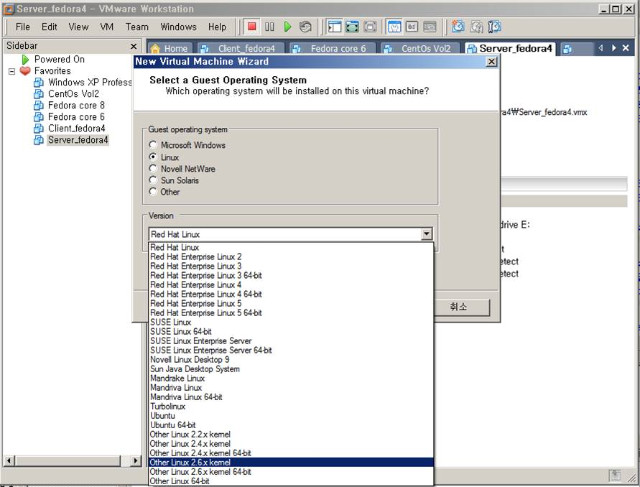
Task: Switch to the Fedora core 6 tab
Action: tap(333, 49)
